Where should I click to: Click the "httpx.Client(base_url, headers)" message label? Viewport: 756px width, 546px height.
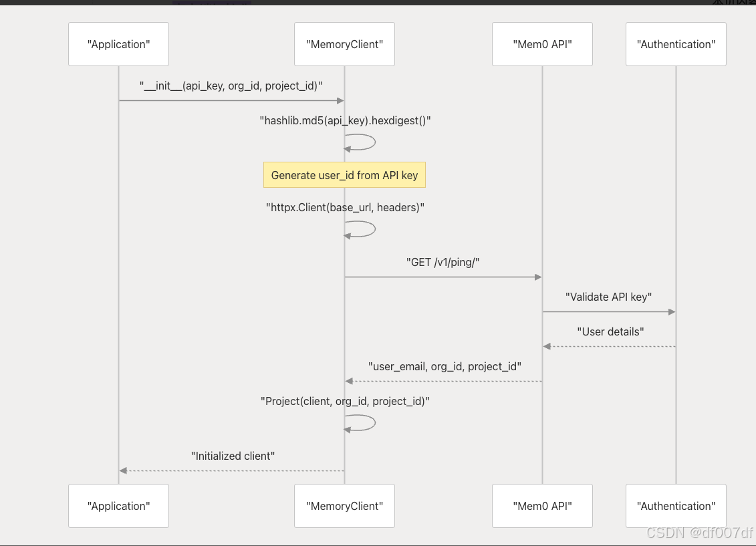point(345,207)
